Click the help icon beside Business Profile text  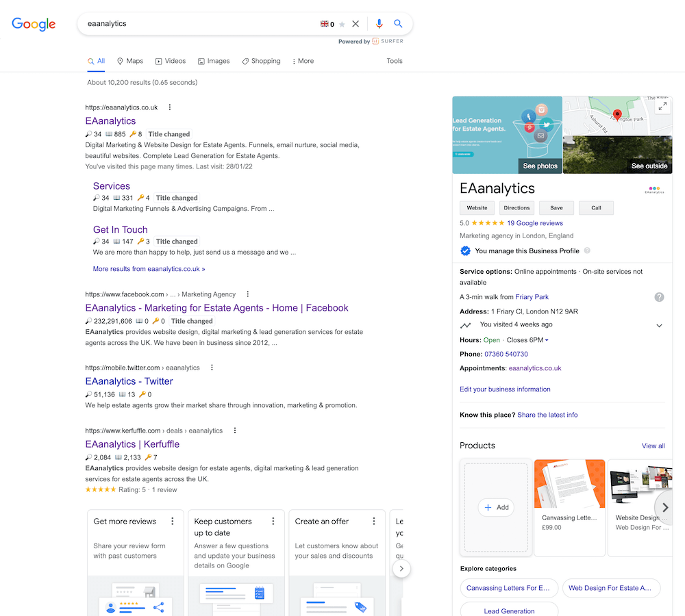tap(587, 251)
